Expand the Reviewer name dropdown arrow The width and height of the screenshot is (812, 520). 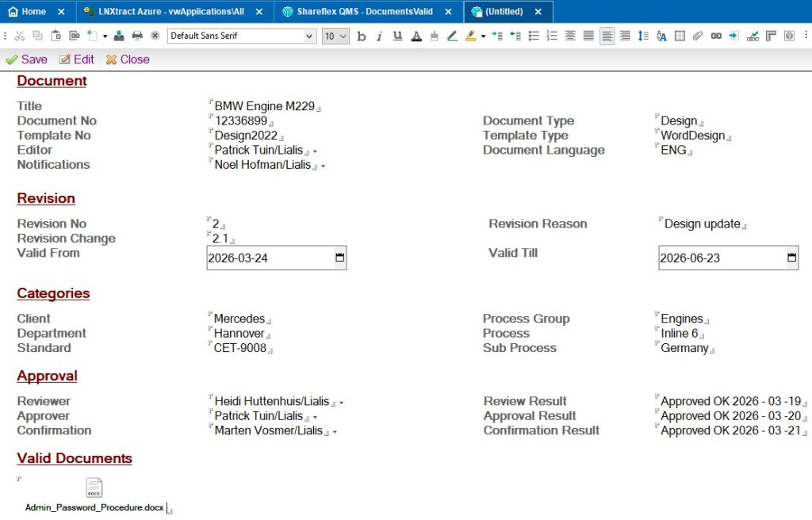[x=342, y=403]
